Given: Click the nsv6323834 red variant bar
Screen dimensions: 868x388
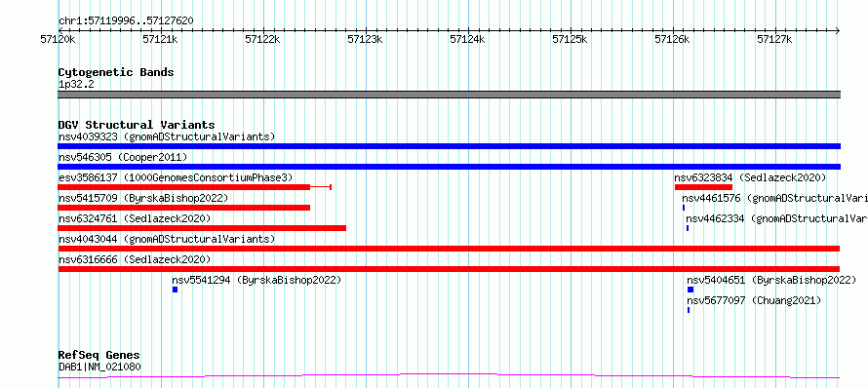Looking at the screenshot, I should click(703, 187).
